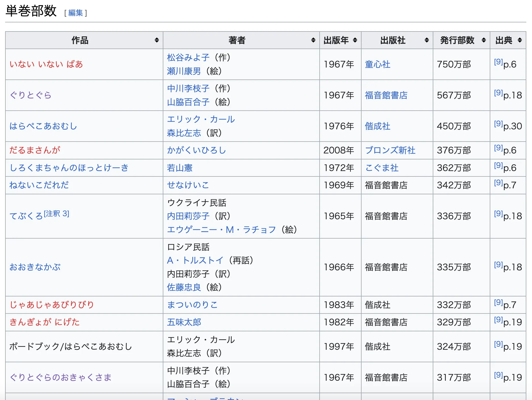The image size is (532, 400).
Task: Click author エリック・カール link
Action: [x=201, y=119]
